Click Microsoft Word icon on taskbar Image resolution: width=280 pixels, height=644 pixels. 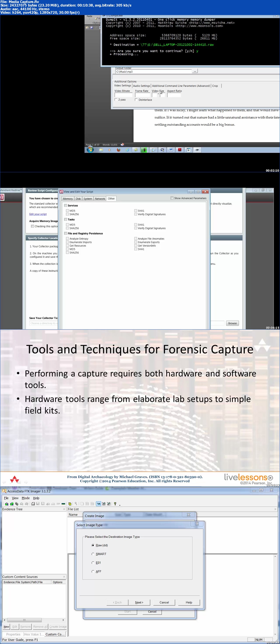click(x=171, y=150)
